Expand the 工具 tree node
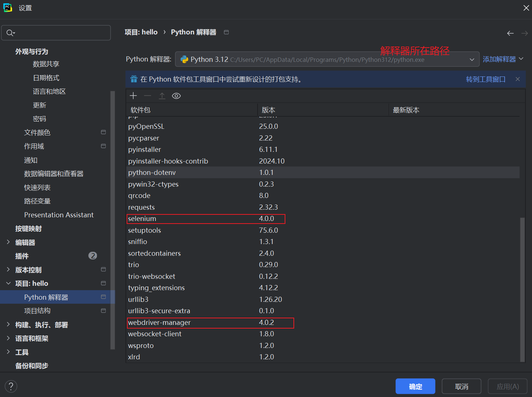The image size is (532, 397). 8,352
